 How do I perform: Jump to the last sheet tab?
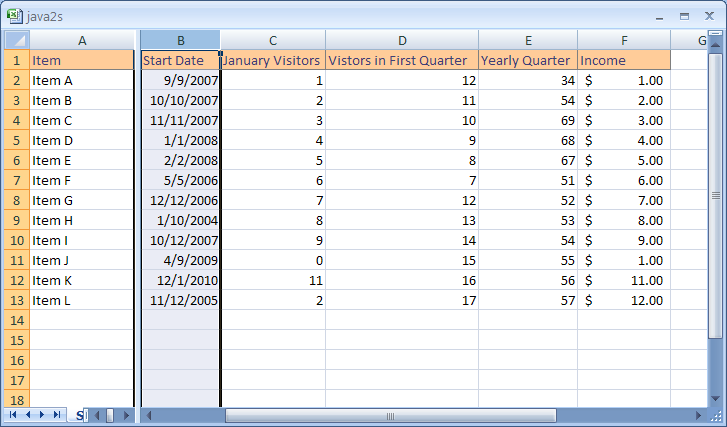(58, 414)
